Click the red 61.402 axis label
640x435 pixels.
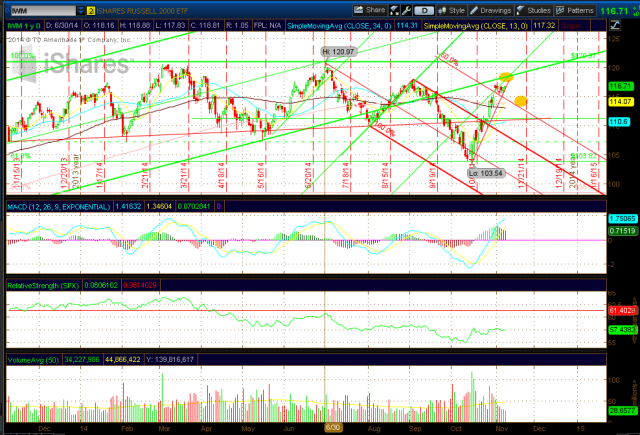pos(622,311)
